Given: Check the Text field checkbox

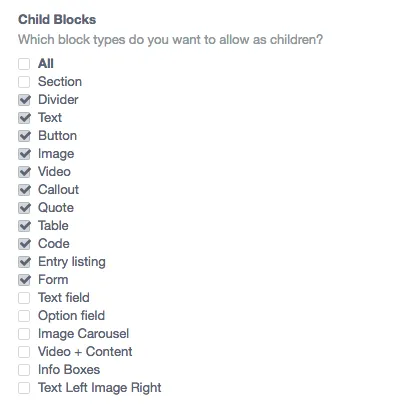Looking at the screenshot, I should (x=24, y=298).
